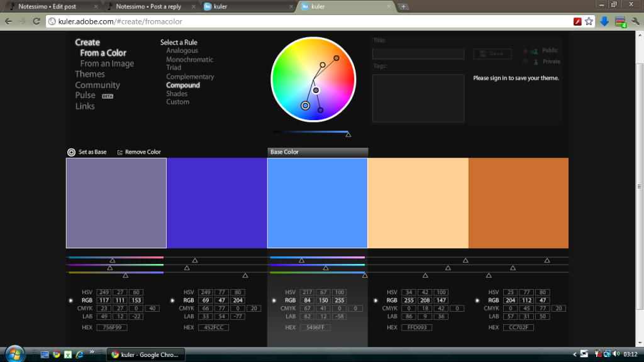
Task: Select the purple-gray marker near the wheel center
Action: [x=316, y=90]
